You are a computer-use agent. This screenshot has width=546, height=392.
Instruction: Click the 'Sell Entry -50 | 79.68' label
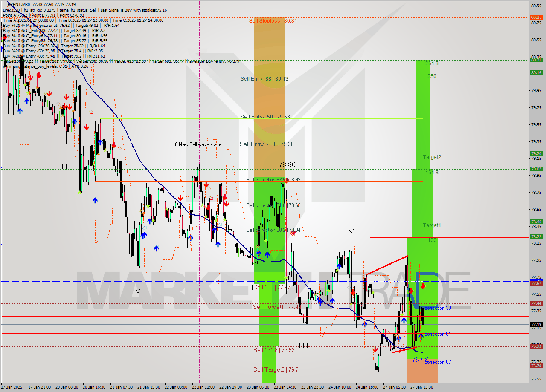point(265,116)
